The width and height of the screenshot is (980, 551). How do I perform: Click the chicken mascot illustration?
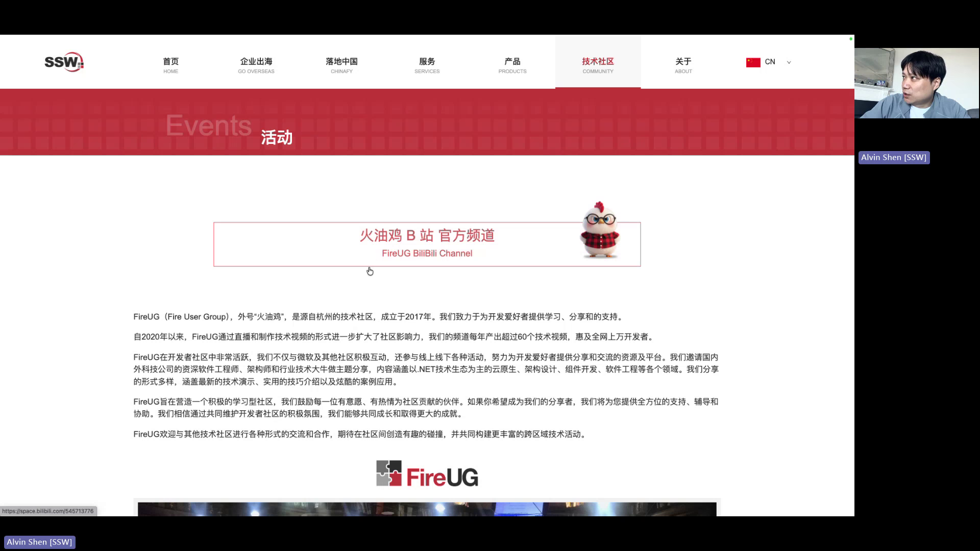[x=600, y=231]
